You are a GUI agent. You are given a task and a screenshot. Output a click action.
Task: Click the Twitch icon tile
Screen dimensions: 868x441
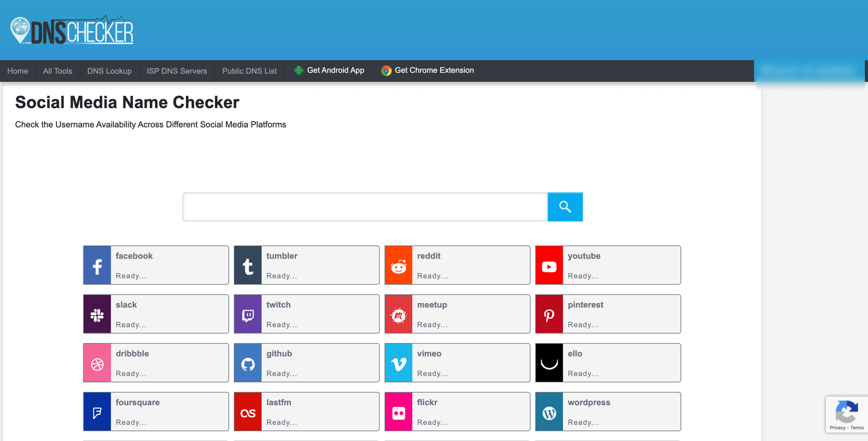click(248, 314)
